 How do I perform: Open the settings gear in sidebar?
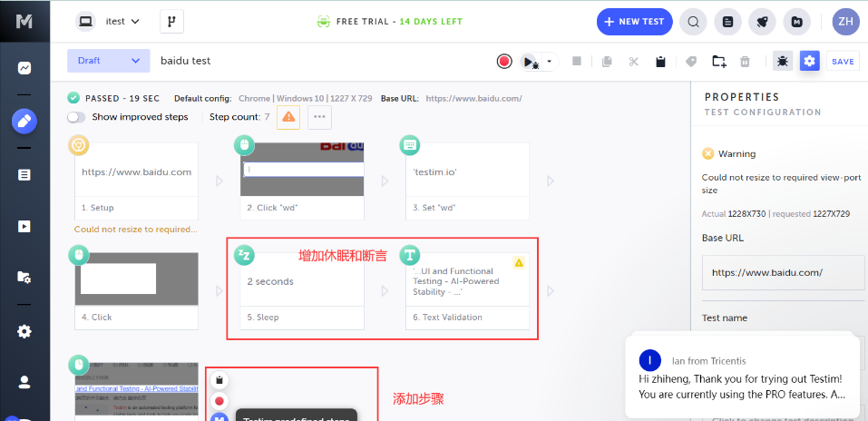tap(24, 331)
